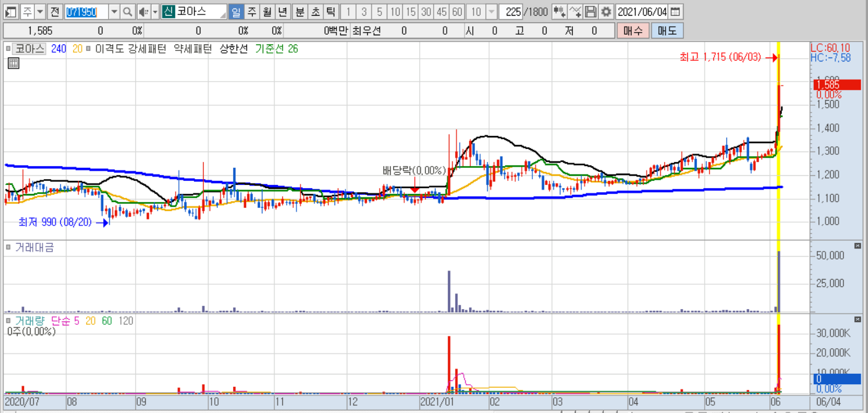This screenshot has width=868, height=413.
Task: Open interval dropdown after the 10 field
Action: pos(491,12)
